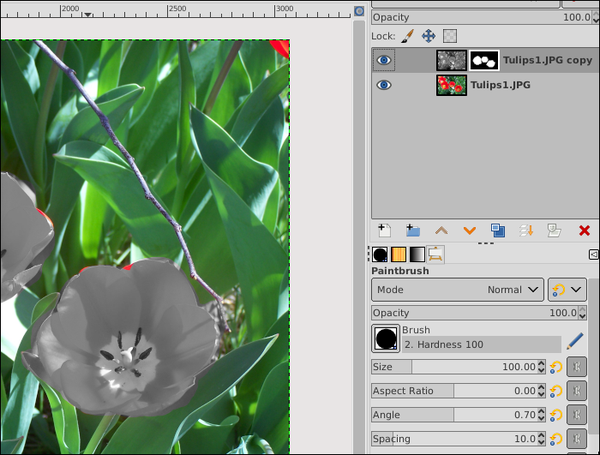Click the brush name field Hardness 100

pos(482,344)
